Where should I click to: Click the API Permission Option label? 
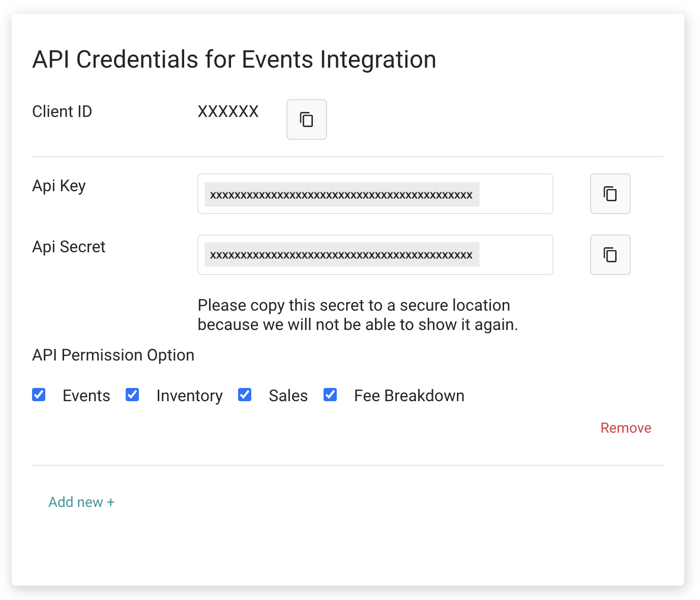click(x=113, y=355)
